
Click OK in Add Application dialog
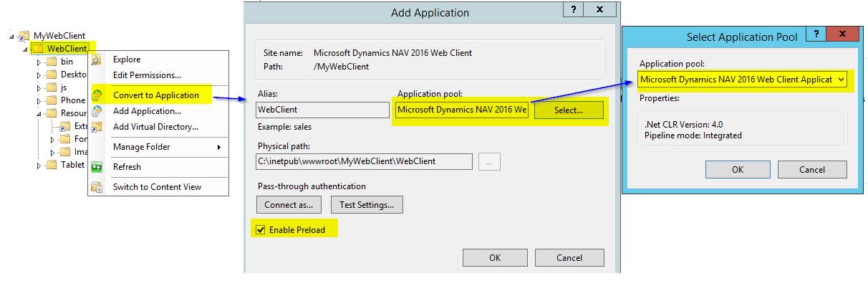(x=495, y=257)
